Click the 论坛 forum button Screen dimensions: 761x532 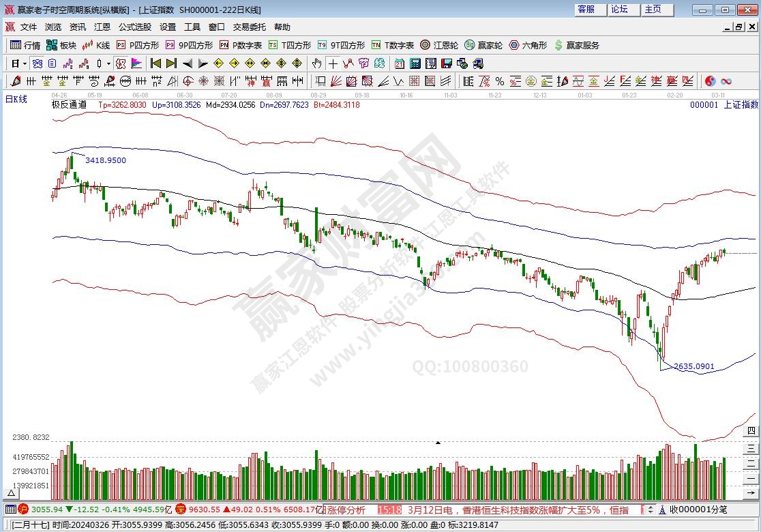(619, 10)
